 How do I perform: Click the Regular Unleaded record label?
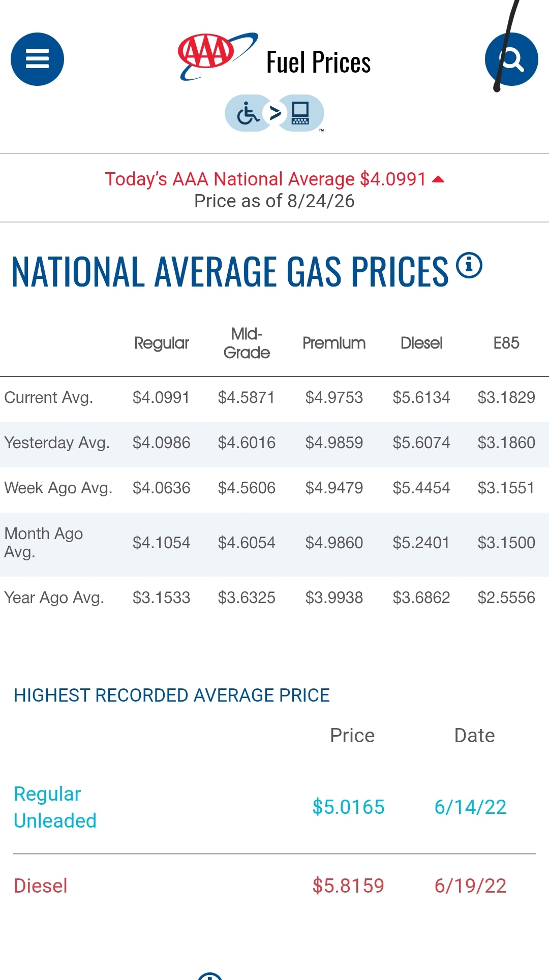pos(55,807)
